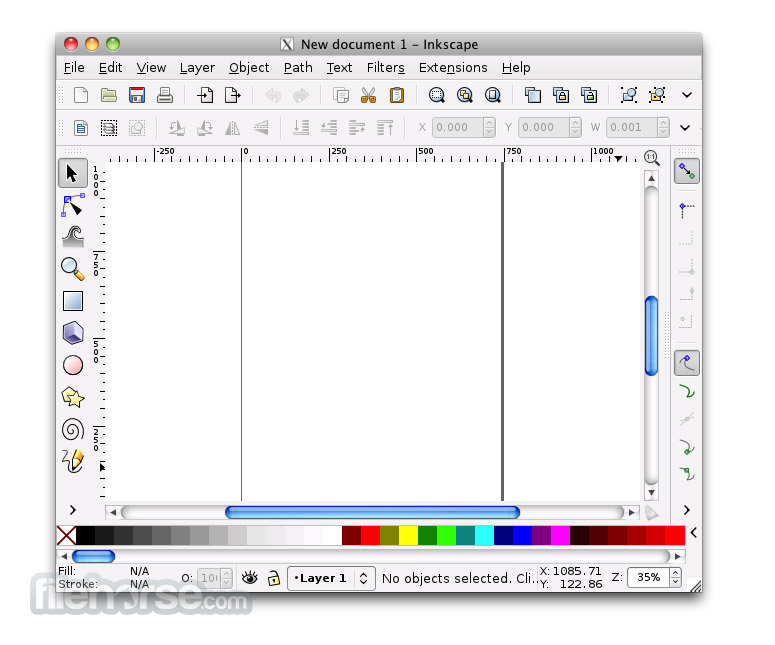775x645 pixels.
Task: Zoom to fit selection
Action: (x=436, y=95)
